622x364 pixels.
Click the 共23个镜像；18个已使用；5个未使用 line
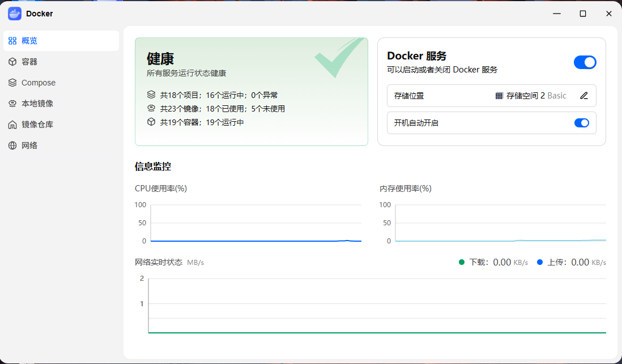[x=223, y=109]
